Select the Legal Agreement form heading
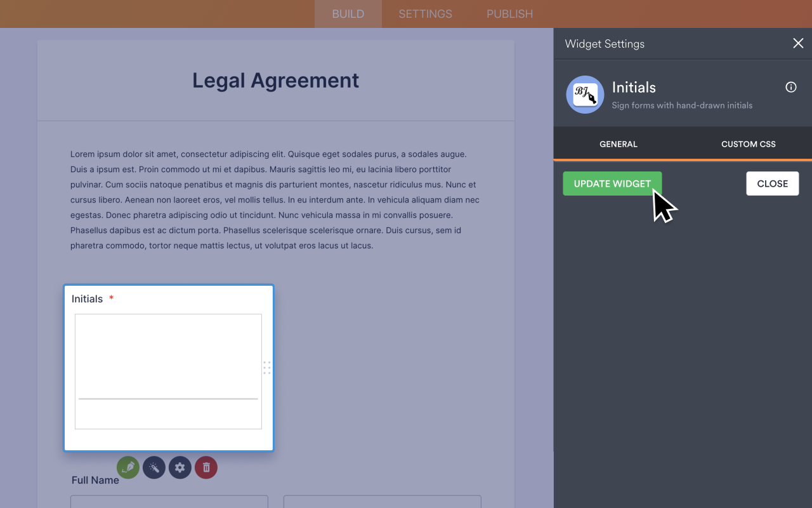This screenshot has width=812, height=508. coord(275,81)
